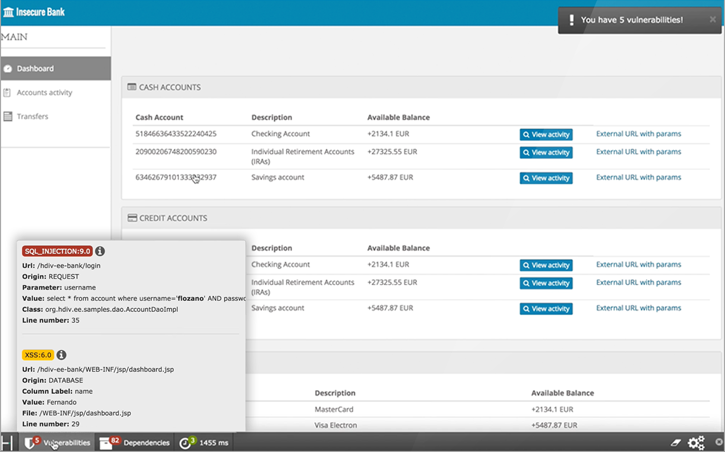Select account number 20900206748200590230

click(x=176, y=152)
